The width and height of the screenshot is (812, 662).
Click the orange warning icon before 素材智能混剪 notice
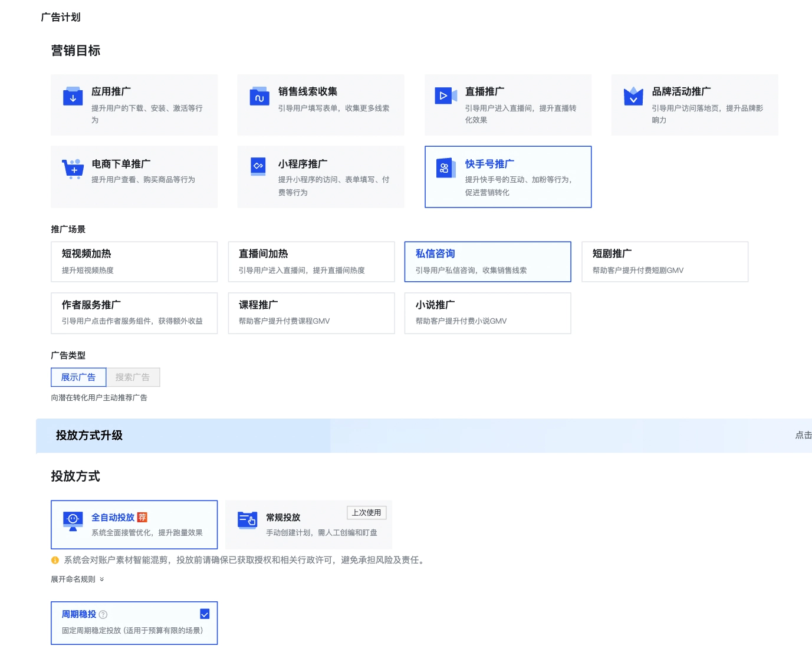[55, 560]
